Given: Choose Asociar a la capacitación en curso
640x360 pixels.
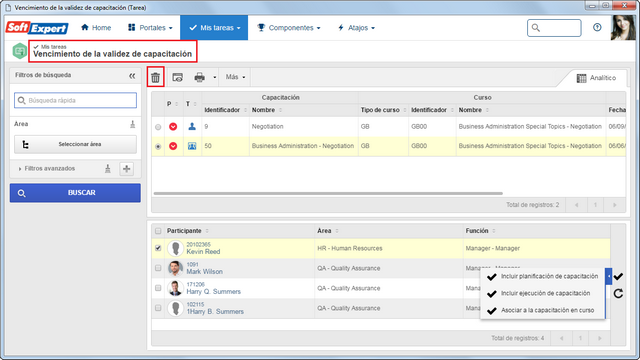Looking at the screenshot, I should click(x=543, y=311).
